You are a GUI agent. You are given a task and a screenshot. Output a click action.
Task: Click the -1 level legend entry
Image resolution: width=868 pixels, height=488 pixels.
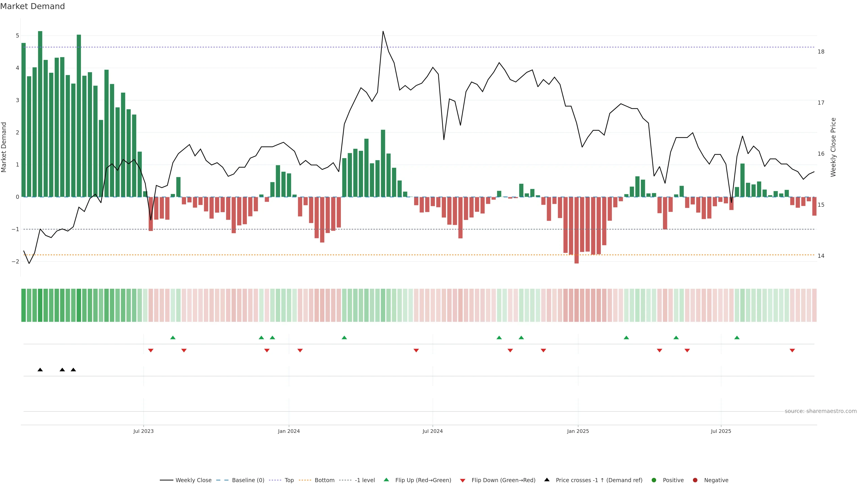(365, 480)
